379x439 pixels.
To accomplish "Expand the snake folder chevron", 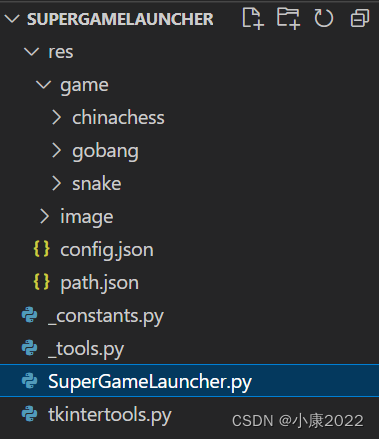I will 57,184.
